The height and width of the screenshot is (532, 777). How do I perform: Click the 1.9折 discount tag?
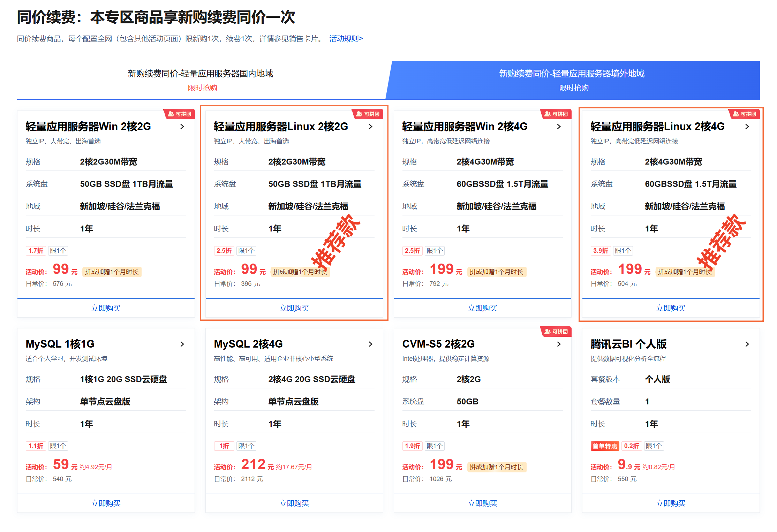click(x=413, y=446)
